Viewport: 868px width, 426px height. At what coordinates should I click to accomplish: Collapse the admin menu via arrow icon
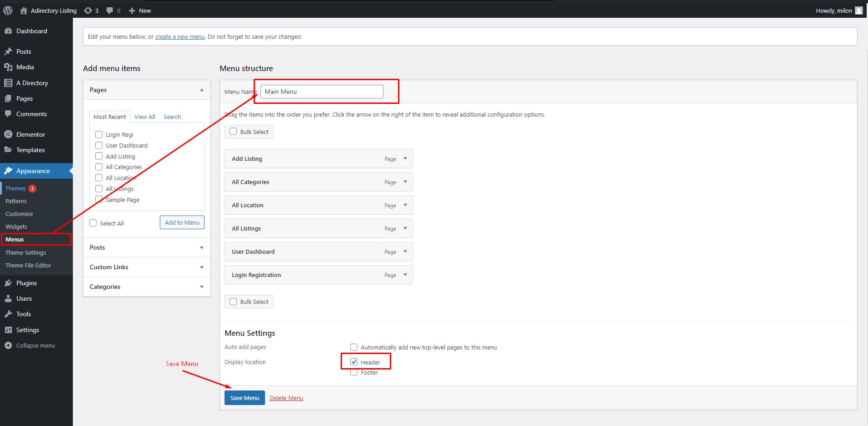click(x=8, y=345)
